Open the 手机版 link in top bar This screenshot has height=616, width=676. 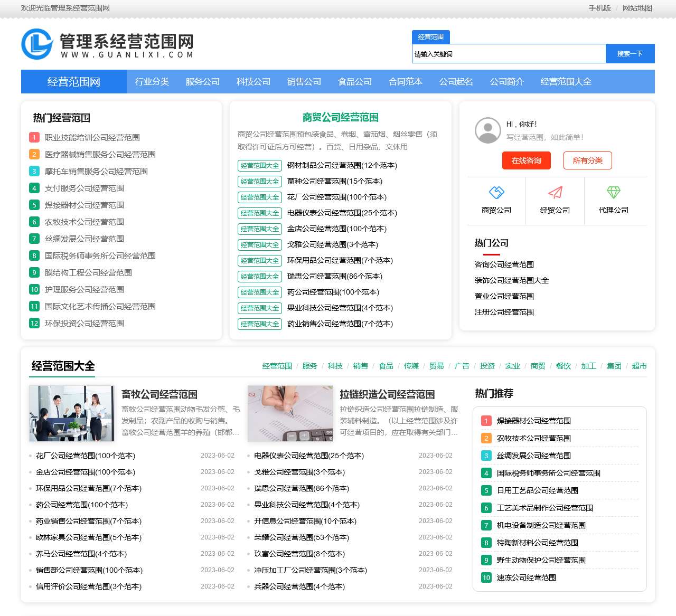point(599,8)
